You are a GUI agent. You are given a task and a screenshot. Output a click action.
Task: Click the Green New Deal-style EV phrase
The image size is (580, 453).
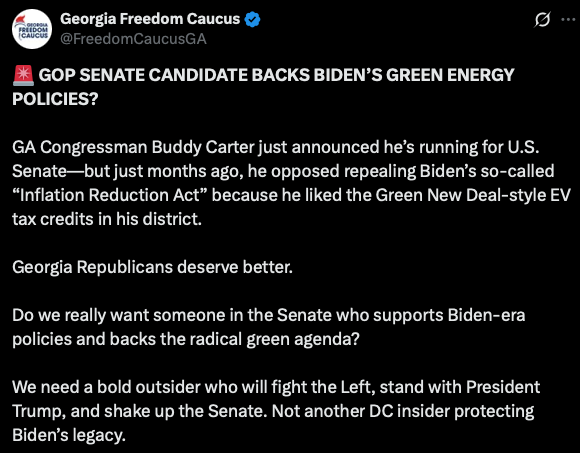[x=473, y=195]
